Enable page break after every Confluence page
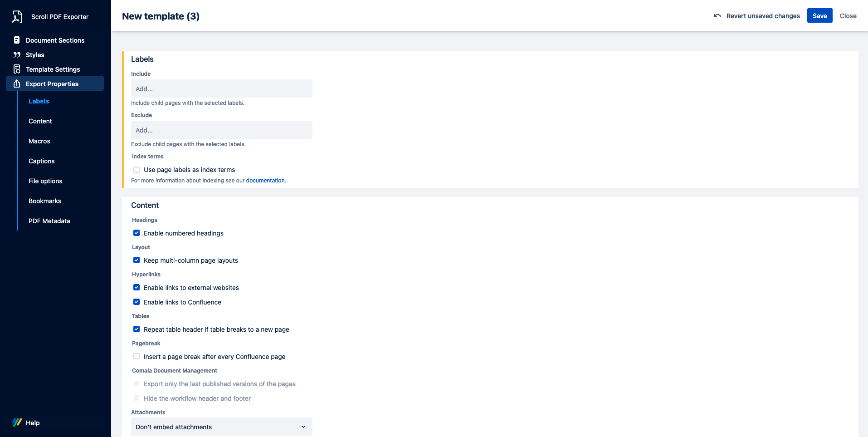 click(137, 357)
